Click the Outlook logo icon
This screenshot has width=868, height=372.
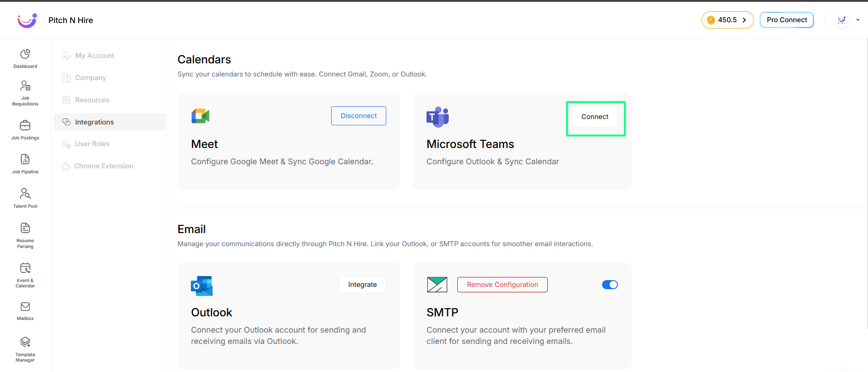202,286
